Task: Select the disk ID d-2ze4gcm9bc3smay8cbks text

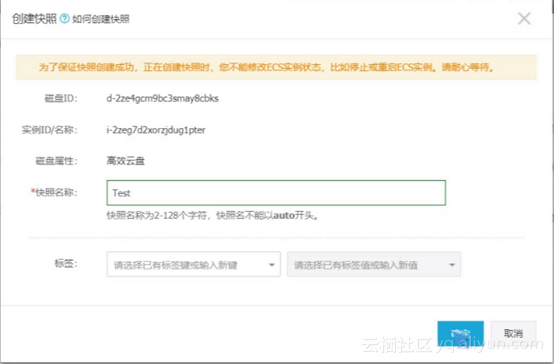Action: pyautogui.click(x=163, y=98)
